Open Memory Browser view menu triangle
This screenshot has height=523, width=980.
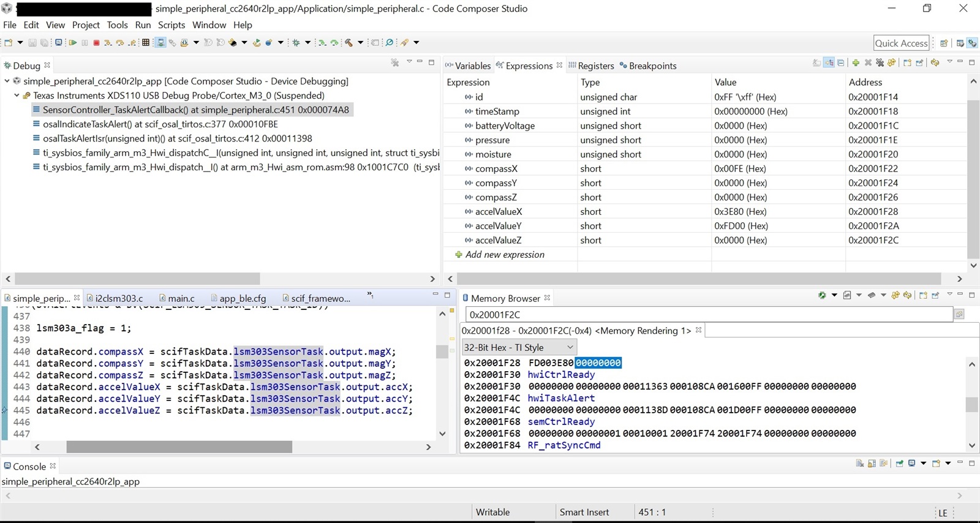(950, 294)
